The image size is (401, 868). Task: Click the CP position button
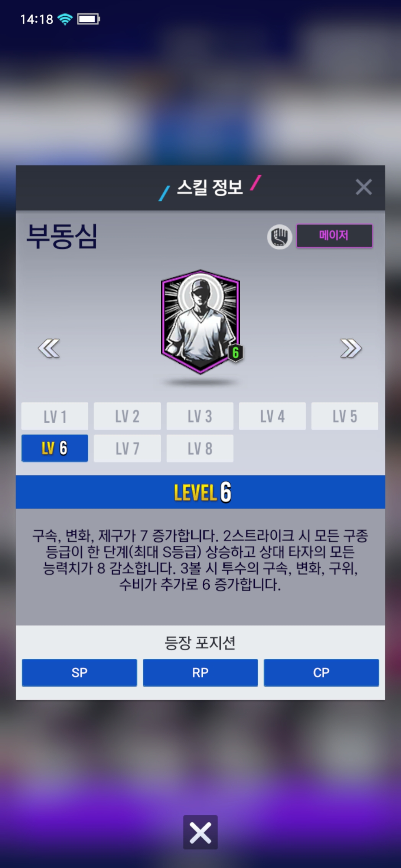tap(321, 673)
